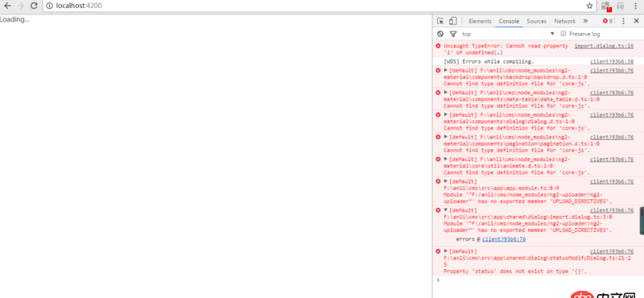Image resolution: width=644 pixels, height=298 pixels.
Task: Toggle the device toolbar in DevTools
Action: pos(452,21)
